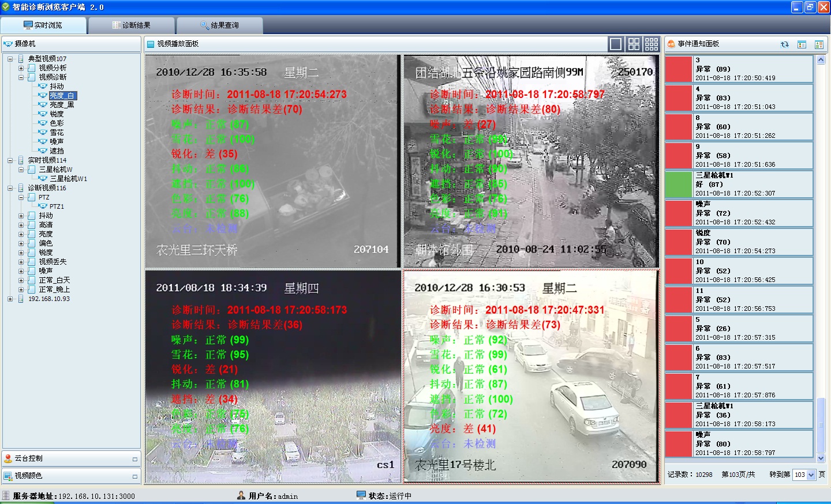Expand the 视频分析 tree node

pyautogui.click(x=21, y=68)
